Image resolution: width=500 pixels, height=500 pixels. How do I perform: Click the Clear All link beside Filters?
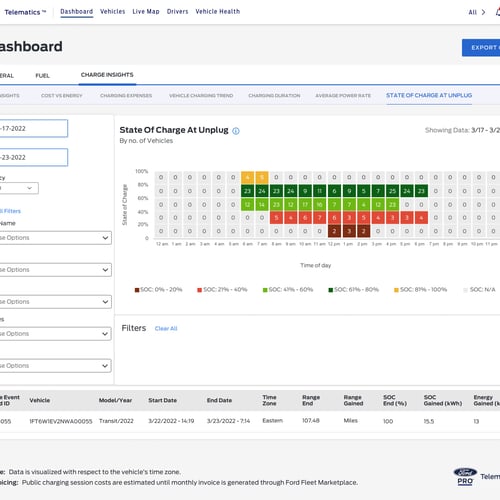tap(166, 329)
